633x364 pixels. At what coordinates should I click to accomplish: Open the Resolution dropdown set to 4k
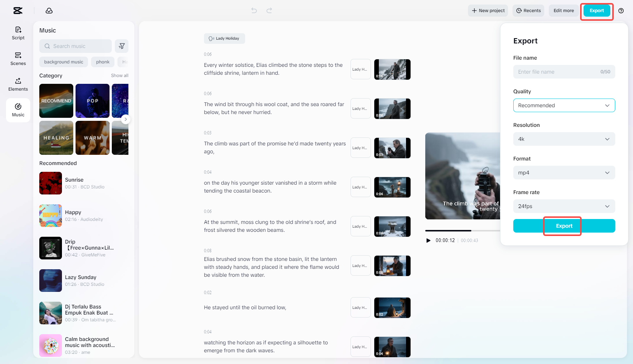click(x=564, y=139)
